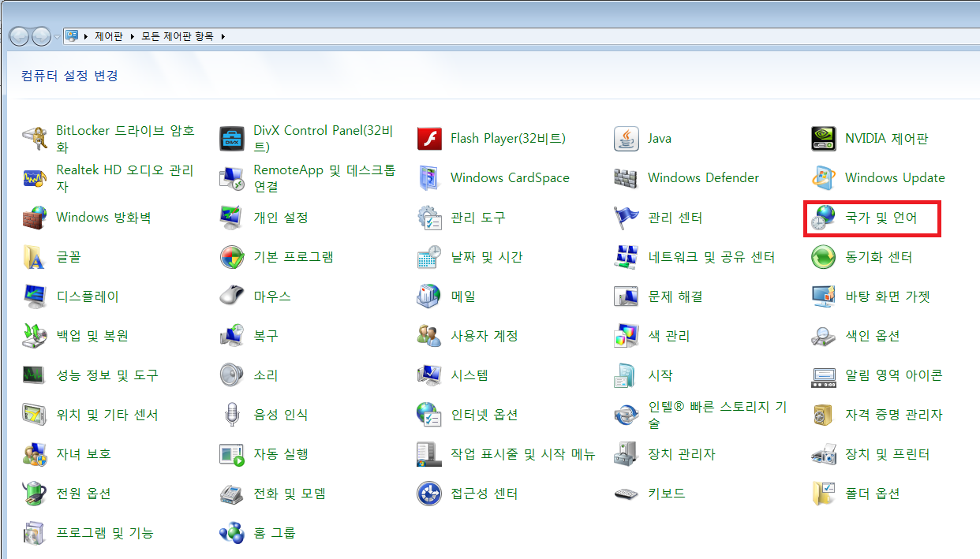Open the 장치 관리자 icon
Screen dimensions: 980x559
[x=627, y=454]
